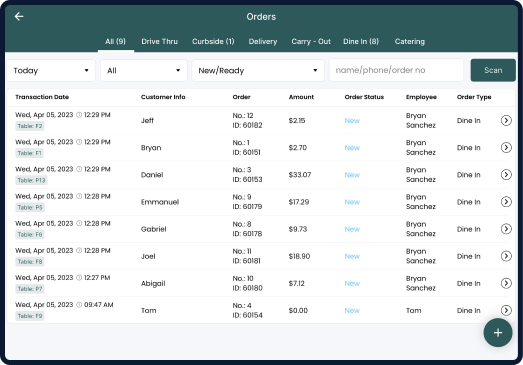The width and height of the screenshot is (523, 365).
Task: Click the Amount column header
Action: (x=301, y=97)
